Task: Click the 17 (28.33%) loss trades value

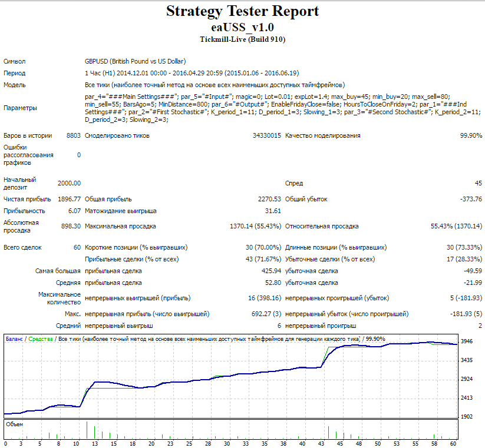Action: tap(464, 259)
